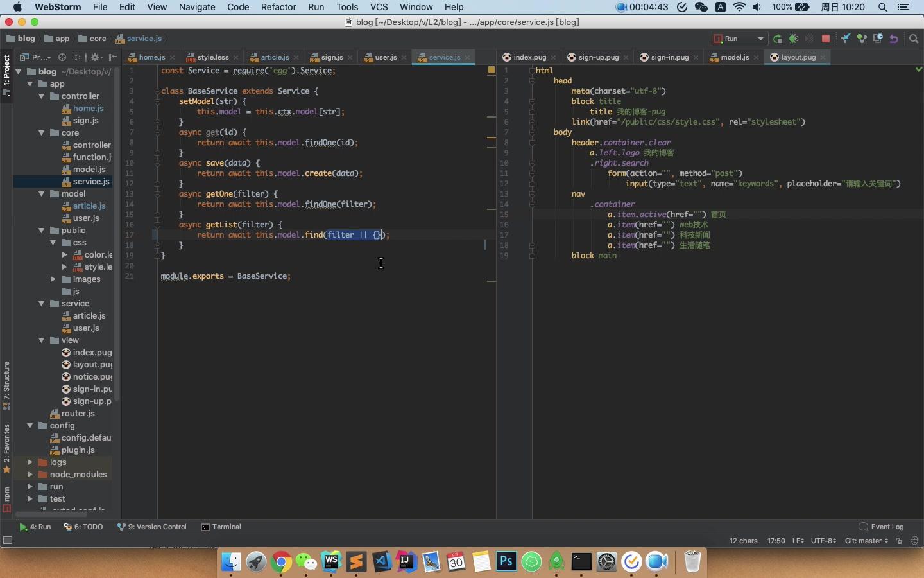
Task: Expand the node_modules folder
Action: tap(30, 475)
